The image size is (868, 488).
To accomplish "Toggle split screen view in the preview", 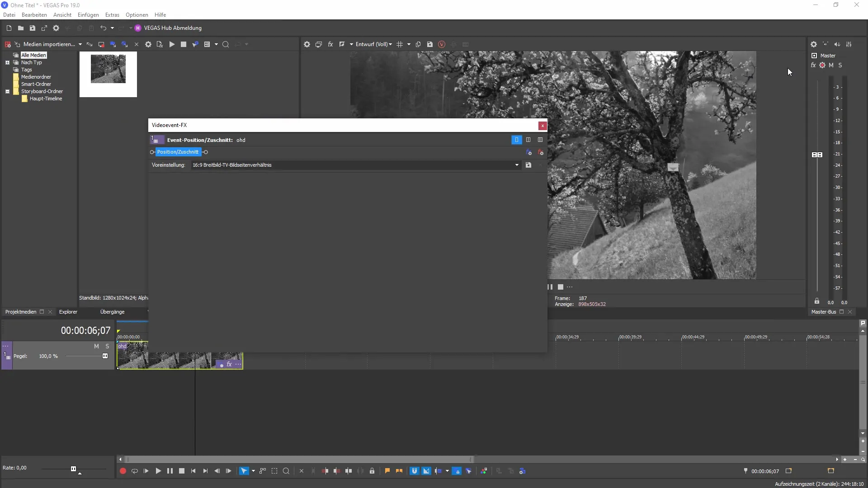I will 342,44.
